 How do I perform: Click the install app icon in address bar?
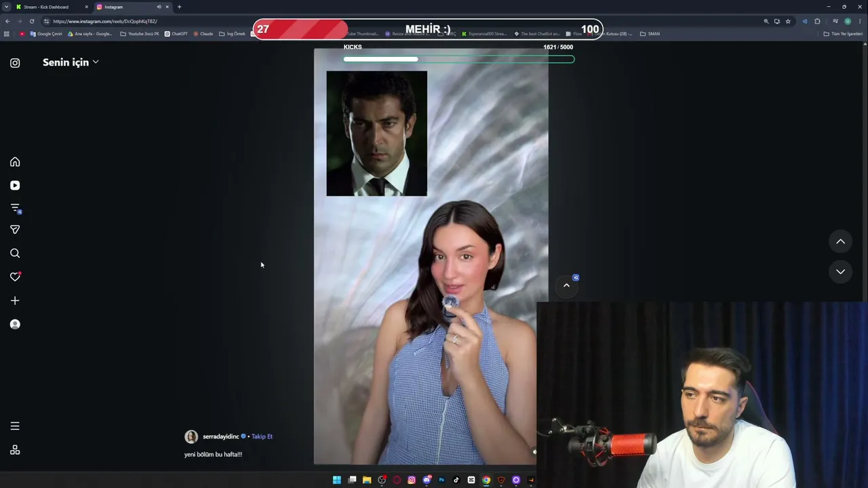click(777, 21)
